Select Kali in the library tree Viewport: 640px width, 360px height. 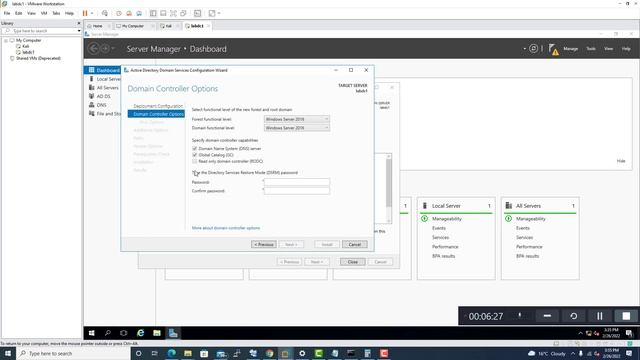click(25, 47)
